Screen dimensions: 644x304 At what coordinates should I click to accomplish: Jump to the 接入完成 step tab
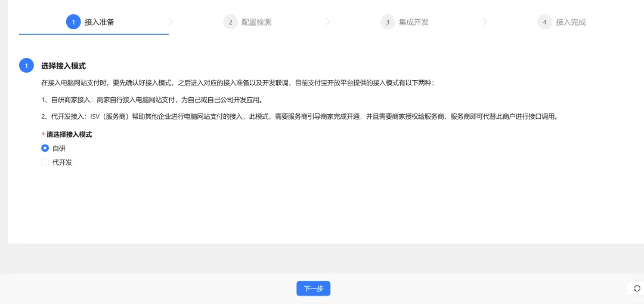coord(571,22)
